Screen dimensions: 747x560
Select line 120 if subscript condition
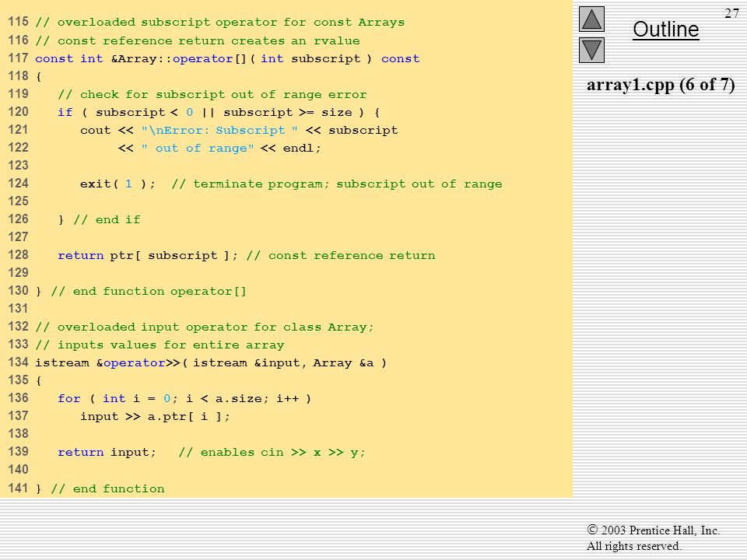pos(219,112)
